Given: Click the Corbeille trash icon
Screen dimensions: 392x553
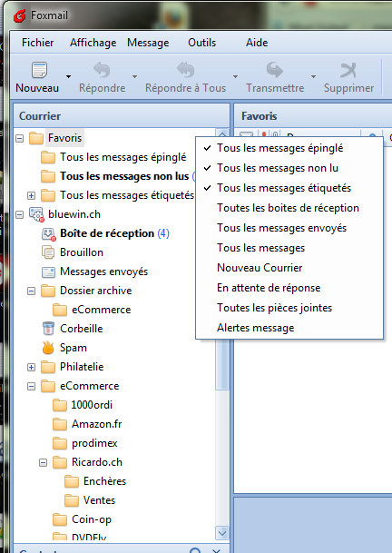Looking at the screenshot, I should point(48,329).
